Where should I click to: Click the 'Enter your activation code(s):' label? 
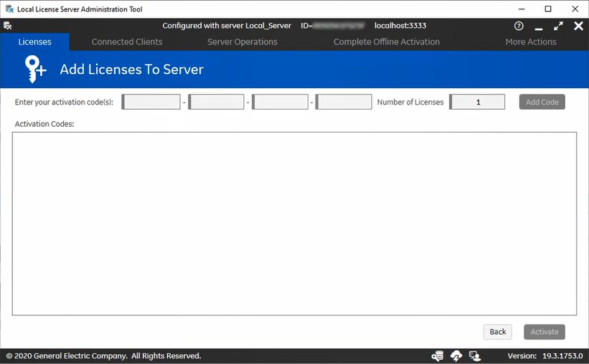64,102
